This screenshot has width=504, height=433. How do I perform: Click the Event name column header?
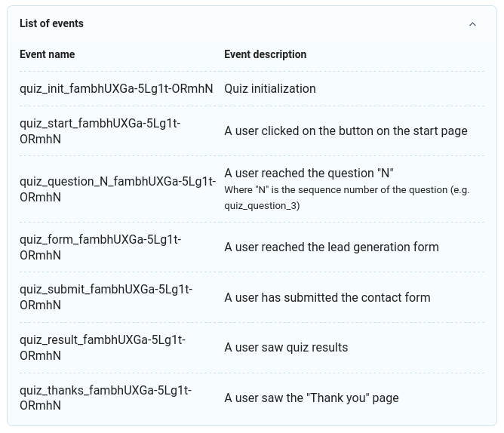point(48,54)
